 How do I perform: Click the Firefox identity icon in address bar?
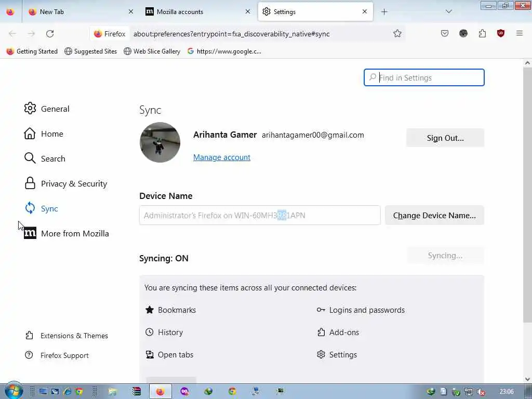[x=110, y=34]
